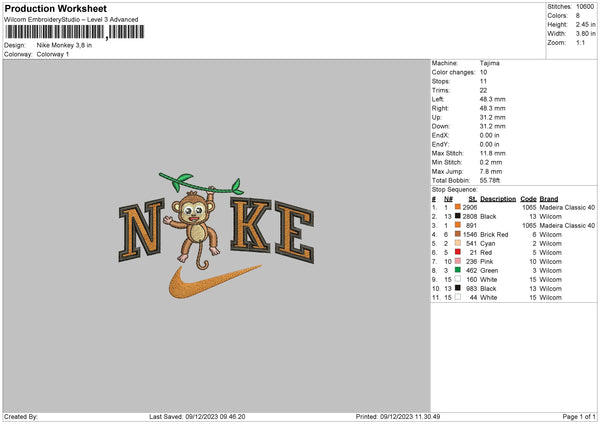Click the 'St.' column header
Image resolution: width=600 pixels, height=424 pixels.
473,199
